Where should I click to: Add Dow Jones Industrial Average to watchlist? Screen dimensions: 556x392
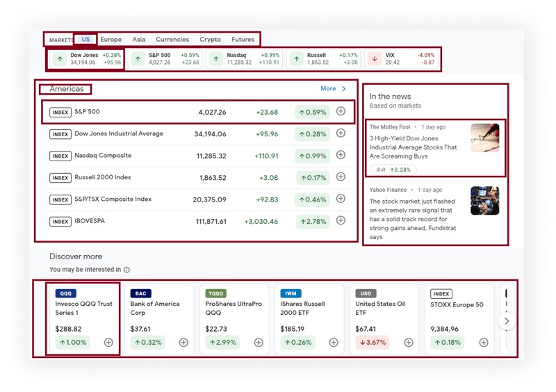(x=341, y=133)
